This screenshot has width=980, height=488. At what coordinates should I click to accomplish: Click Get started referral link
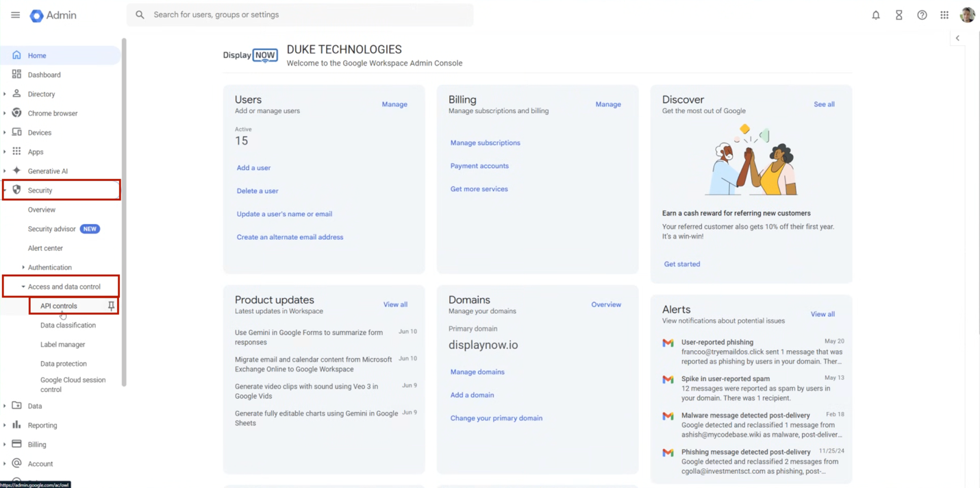pos(682,264)
